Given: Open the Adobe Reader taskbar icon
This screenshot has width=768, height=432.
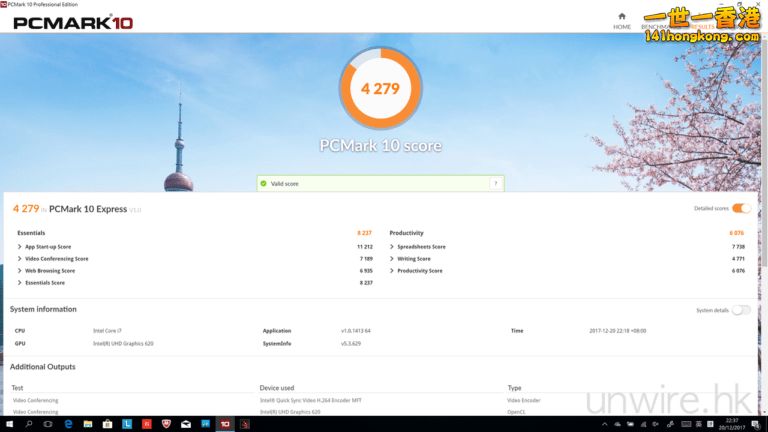Looking at the screenshot, I should 244,424.
